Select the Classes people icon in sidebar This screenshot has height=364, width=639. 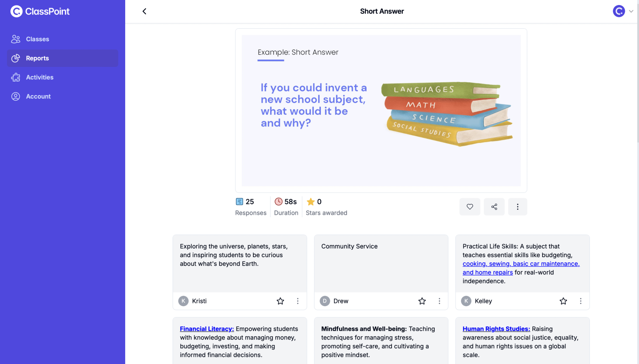[15, 39]
